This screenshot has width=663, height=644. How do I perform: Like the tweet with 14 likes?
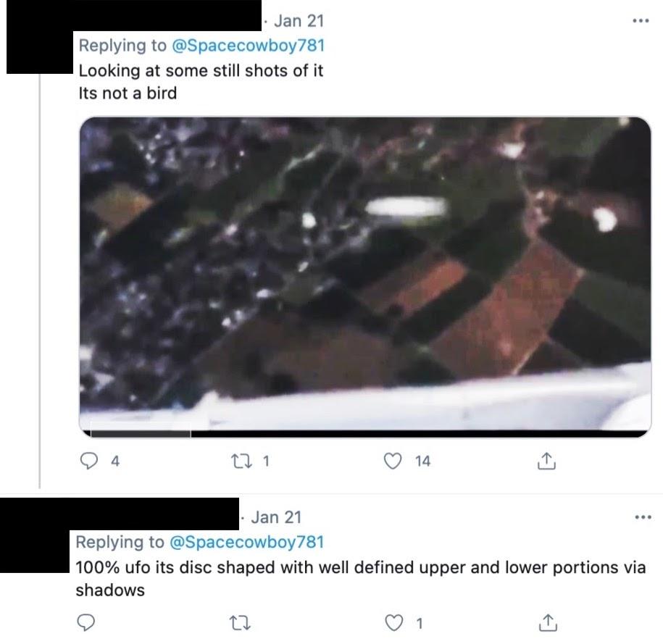pyautogui.click(x=393, y=461)
